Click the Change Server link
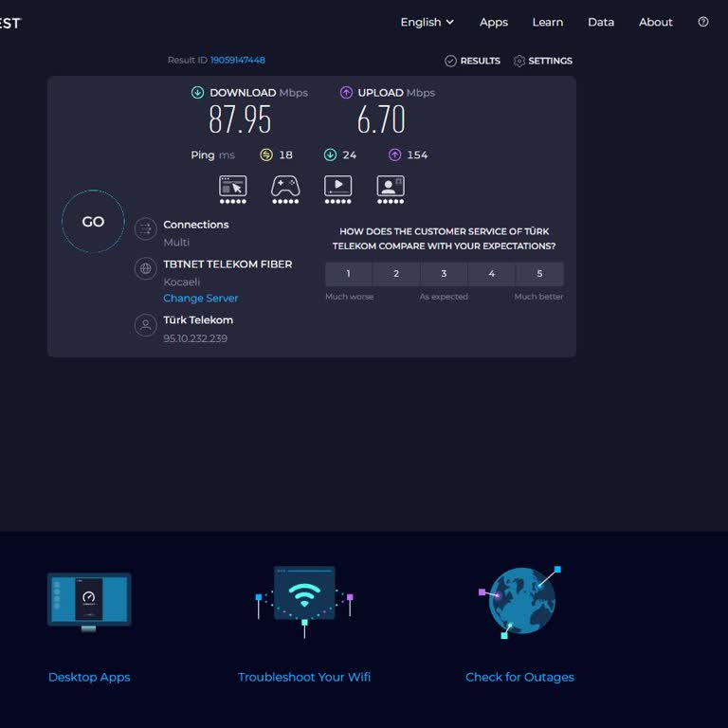Viewport: 728px width, 728px height. point(201,298)
